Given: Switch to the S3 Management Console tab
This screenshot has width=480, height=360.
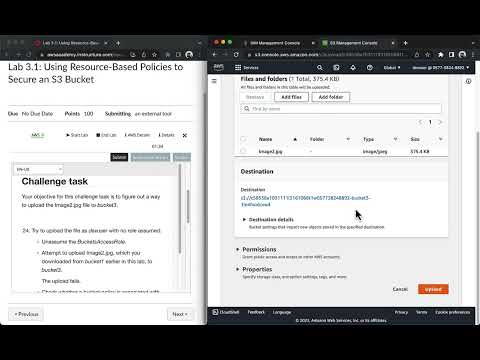Looking at the screenshot, I should (353, 43).
